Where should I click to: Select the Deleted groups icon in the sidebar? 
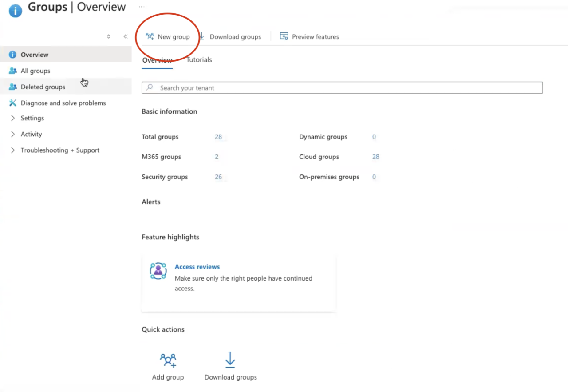(12, 87)
